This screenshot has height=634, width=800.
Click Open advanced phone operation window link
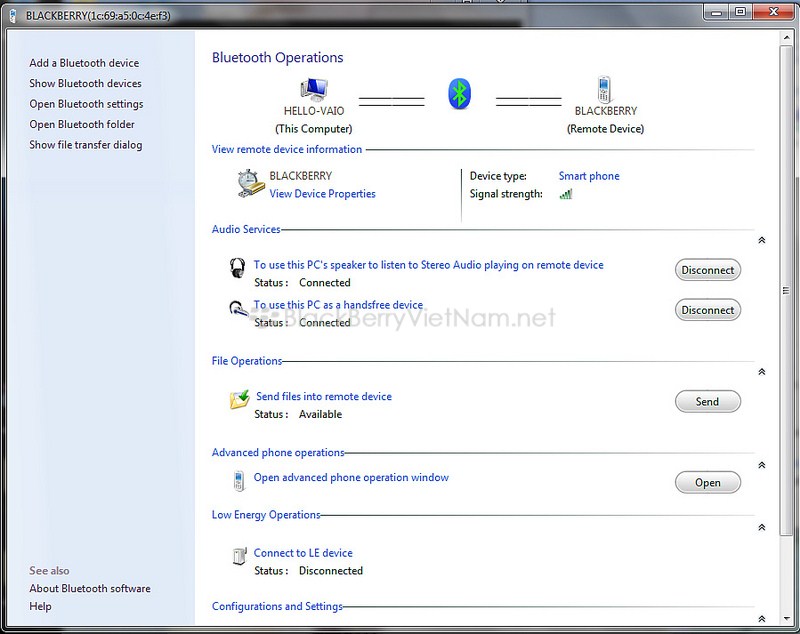tap(351, 477)
